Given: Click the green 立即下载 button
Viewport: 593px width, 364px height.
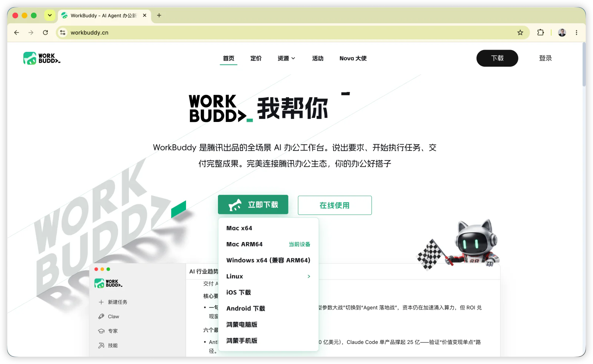Looking at the screenshot, I should point(253,205).
